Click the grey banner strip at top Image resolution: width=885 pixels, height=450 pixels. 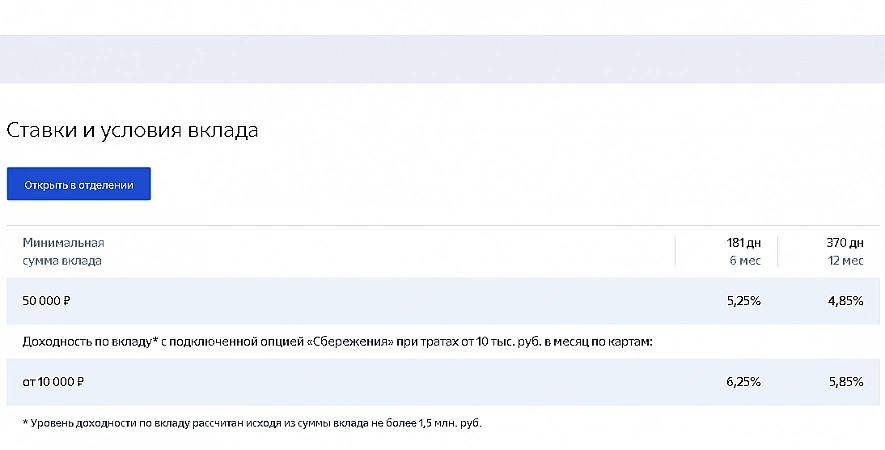coord(442,59)
